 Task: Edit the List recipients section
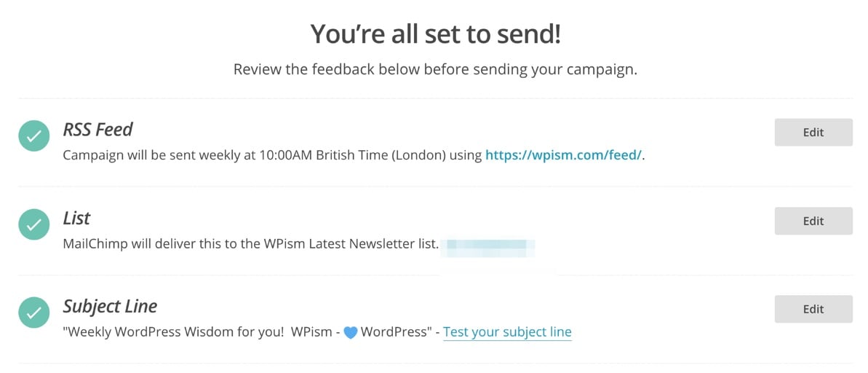click(813, 221)
